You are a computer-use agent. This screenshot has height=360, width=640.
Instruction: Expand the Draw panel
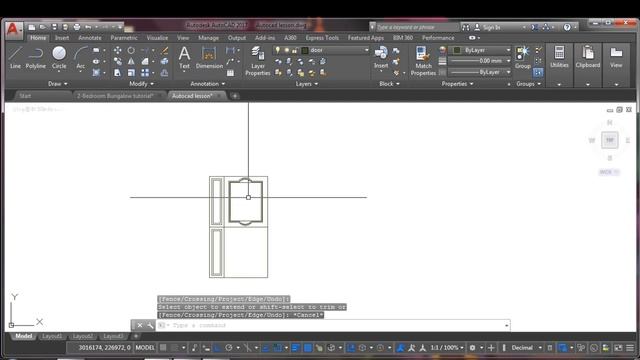(x=58, y=84)
